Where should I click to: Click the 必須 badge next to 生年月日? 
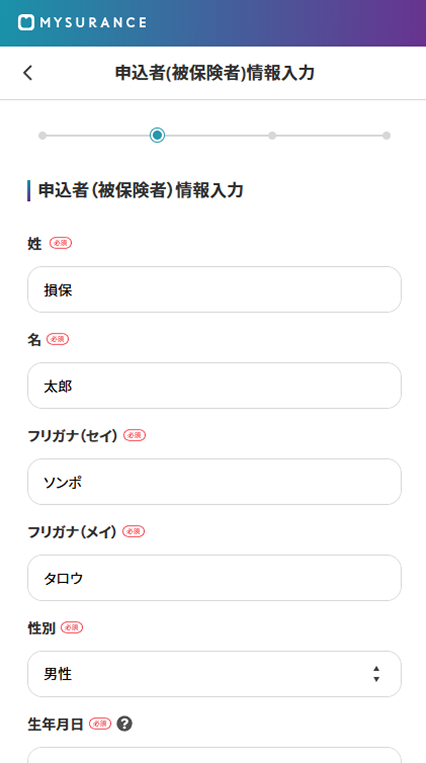100,724
